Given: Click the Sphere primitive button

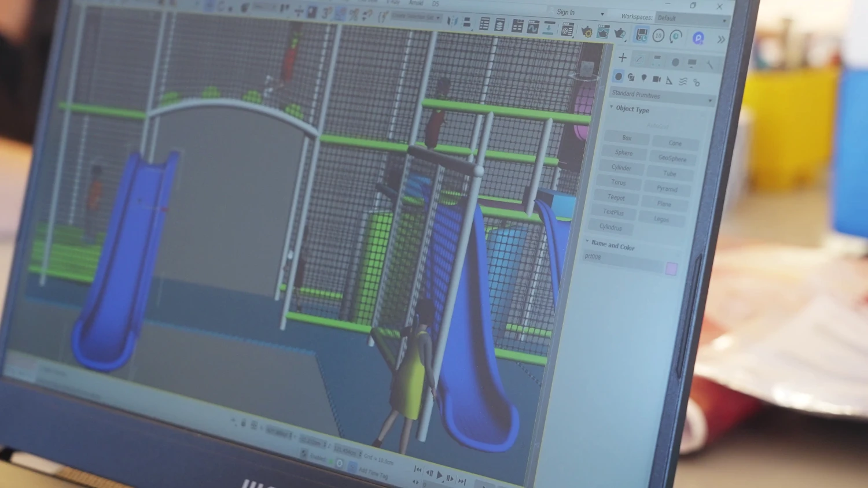Looking at the screenshot, I should [624, 153].
